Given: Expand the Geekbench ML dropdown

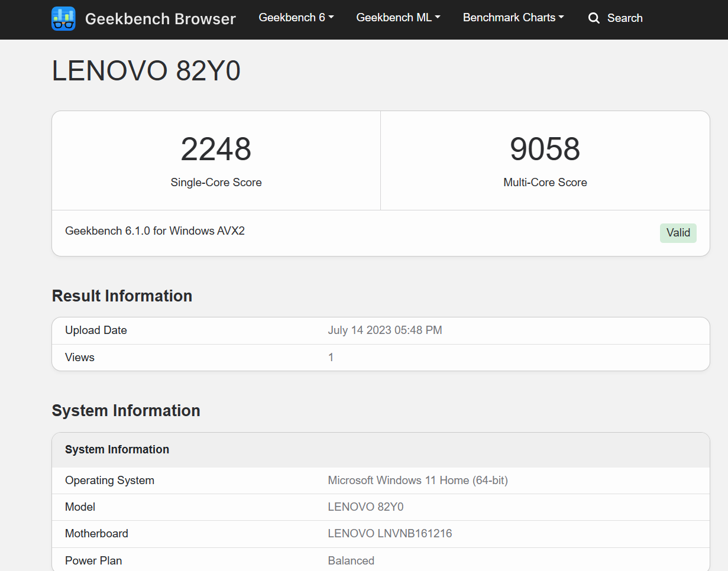Looking at the screenshot, I should tap(398, 18).
